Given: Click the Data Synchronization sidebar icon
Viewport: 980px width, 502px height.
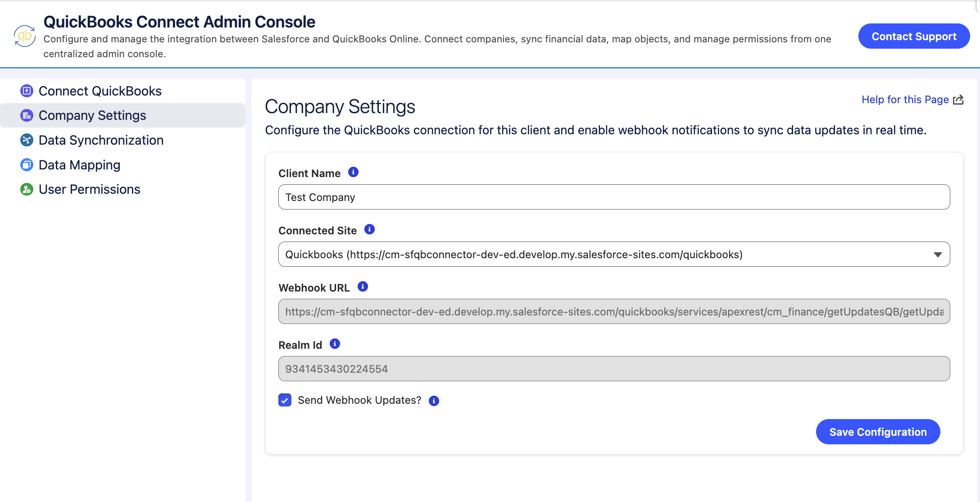Looking at the screenshot, I should pos(27,140).
